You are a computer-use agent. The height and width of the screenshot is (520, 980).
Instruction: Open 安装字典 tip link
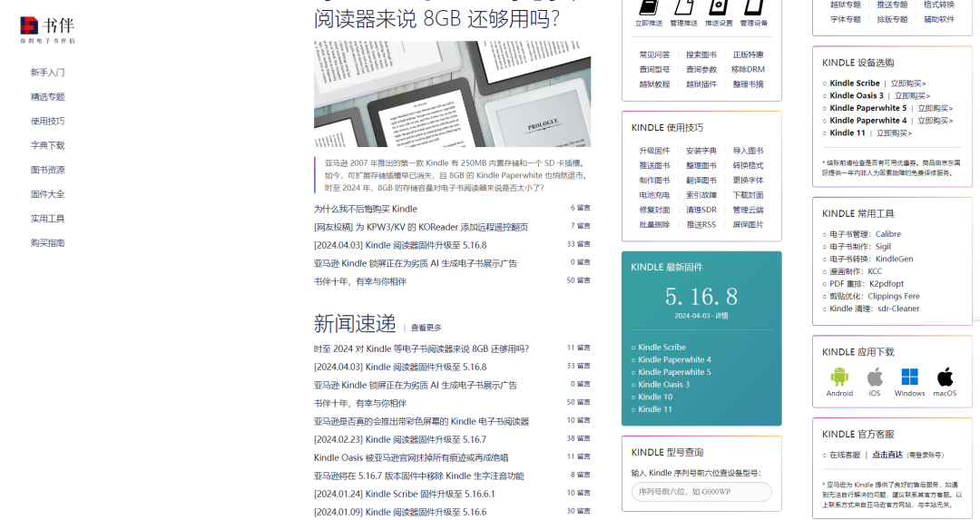click(x=701, y=151)
